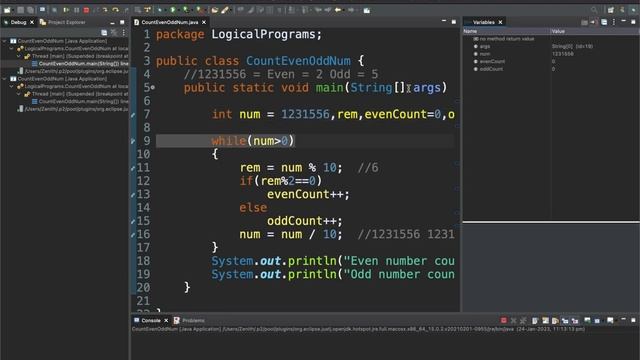
Task: Click the Skip All Breakpoints icon
Action: pyautogui.click(x=55, y=10)
